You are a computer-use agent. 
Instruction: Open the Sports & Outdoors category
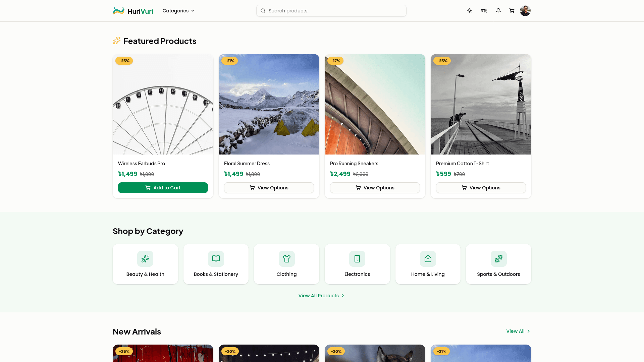[x=498, y=264]
